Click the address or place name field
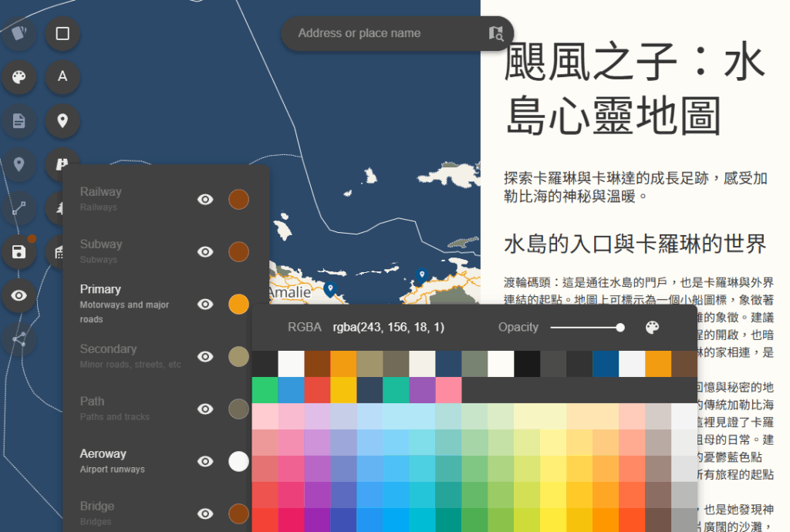 point(386,33)
